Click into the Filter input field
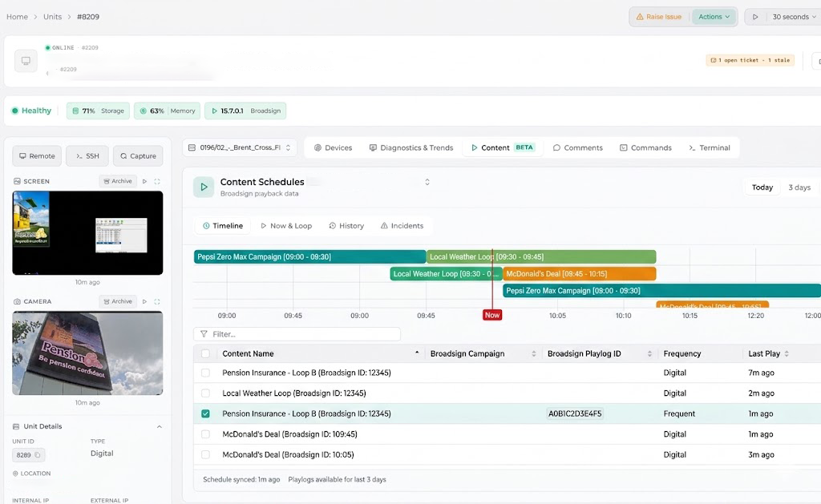The width and height of the screenshot is (821, 504). click(x=297, y=334)
